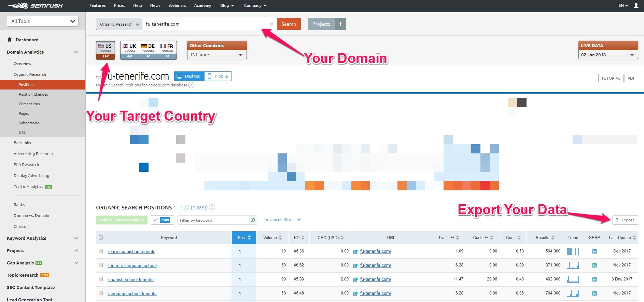
Task: Check the row for tenerife language school
Action: coord(101,265)
